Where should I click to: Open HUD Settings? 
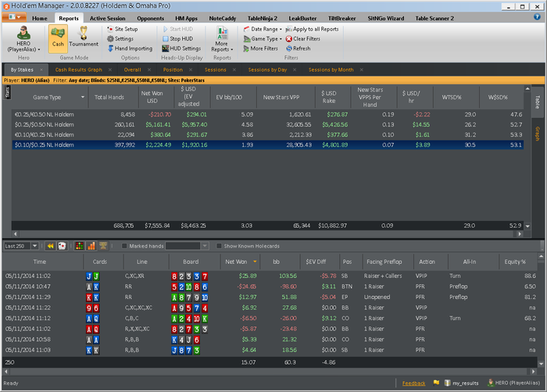(181, 48)
